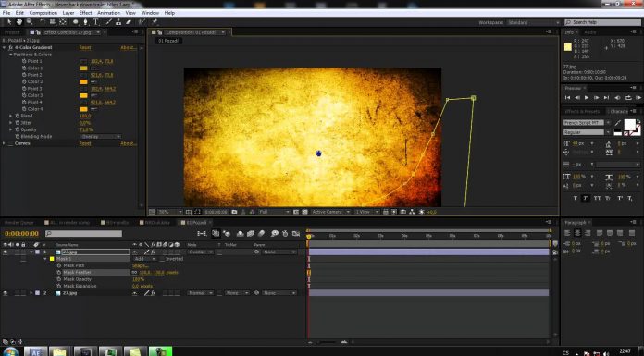Toggle effects fx switch on layer 2
644x356 pixels.
coord(153,293)
